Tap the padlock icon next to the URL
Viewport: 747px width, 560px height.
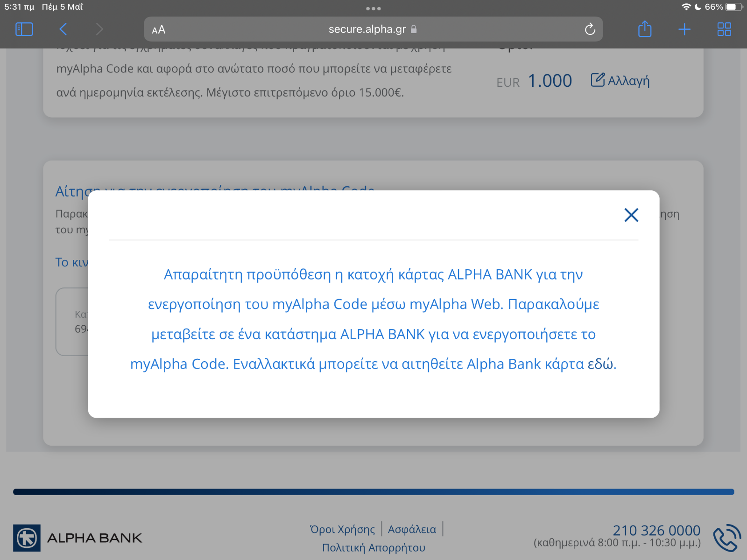coord(414,29)
